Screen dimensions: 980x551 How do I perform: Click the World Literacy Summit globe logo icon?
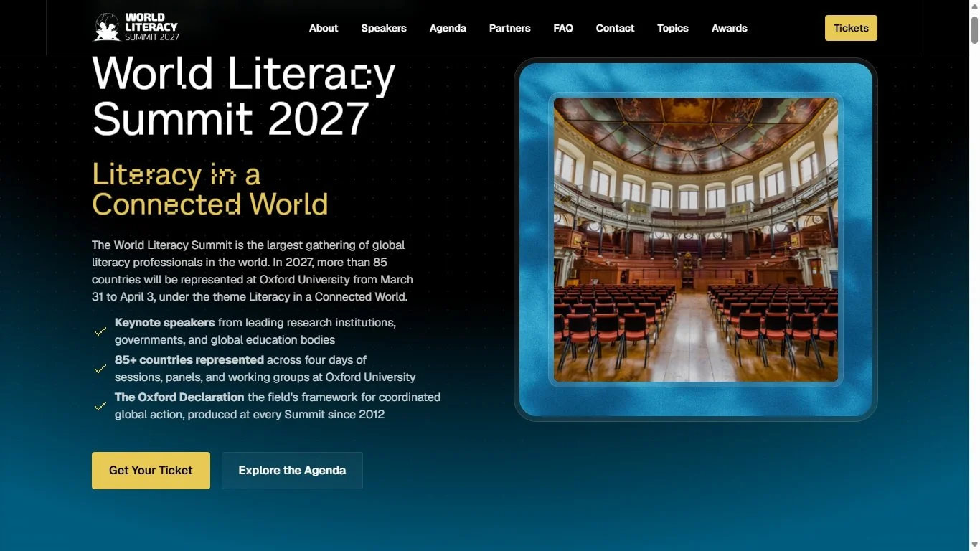pyautogui.click(x=108, y=27)
